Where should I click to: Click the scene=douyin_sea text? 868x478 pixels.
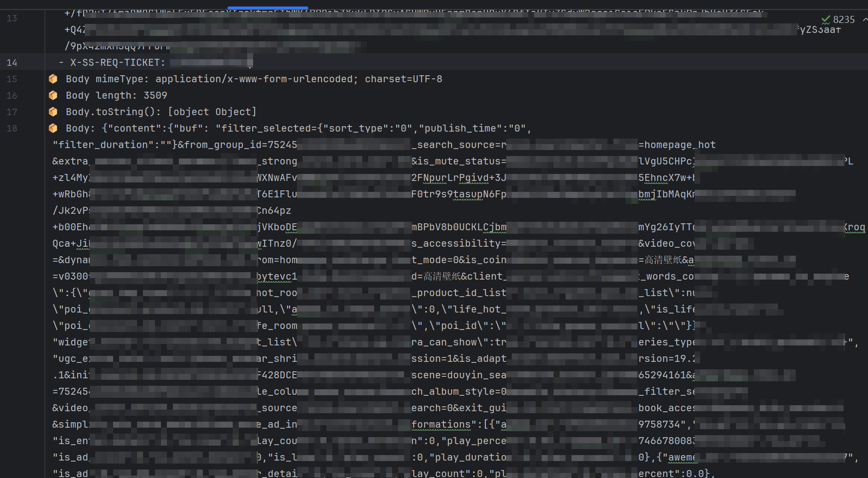point(459,375)
